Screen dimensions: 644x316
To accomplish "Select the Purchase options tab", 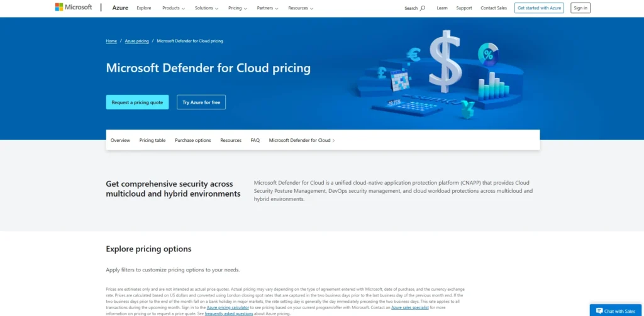I will 193,140.
